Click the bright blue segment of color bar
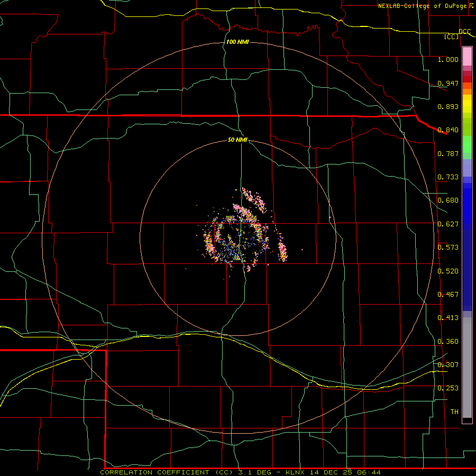This screenshot has height=476, width=476. pyautogui.click(x=467, y=206)
